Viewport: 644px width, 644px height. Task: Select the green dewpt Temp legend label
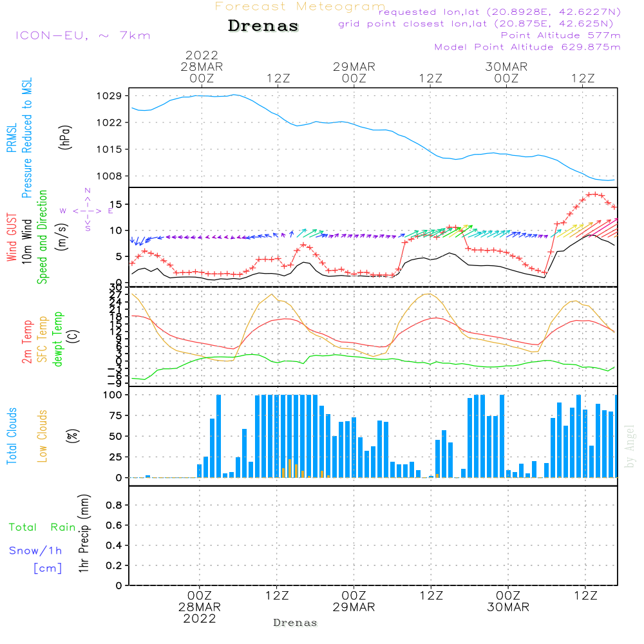58,339
